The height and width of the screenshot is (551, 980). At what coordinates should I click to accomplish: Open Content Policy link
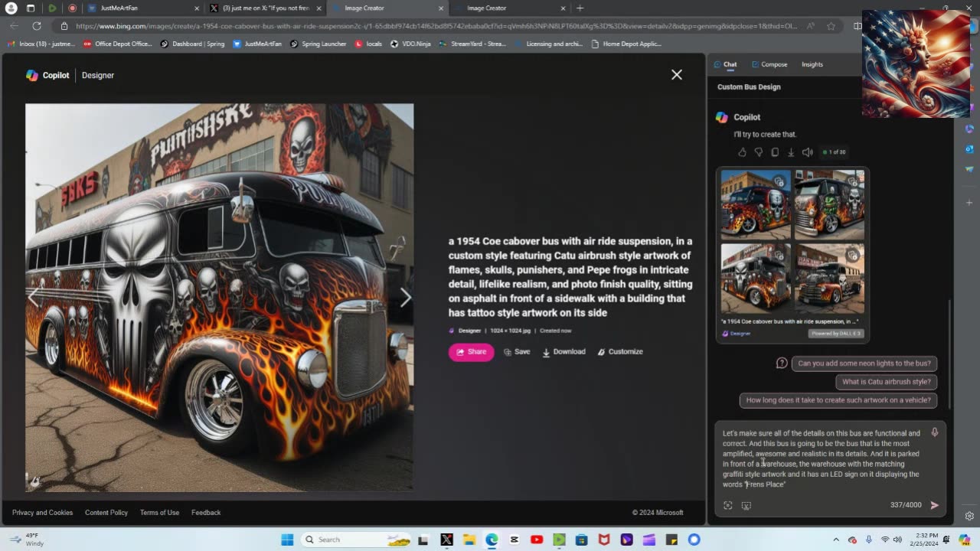106,513
